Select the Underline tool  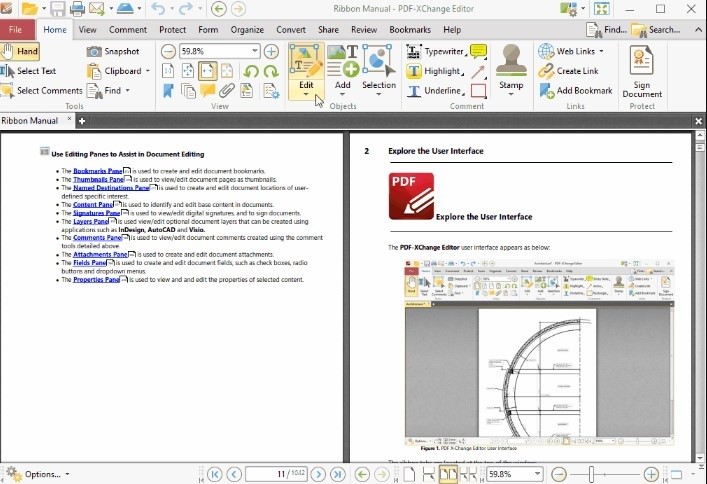point(436,91)
